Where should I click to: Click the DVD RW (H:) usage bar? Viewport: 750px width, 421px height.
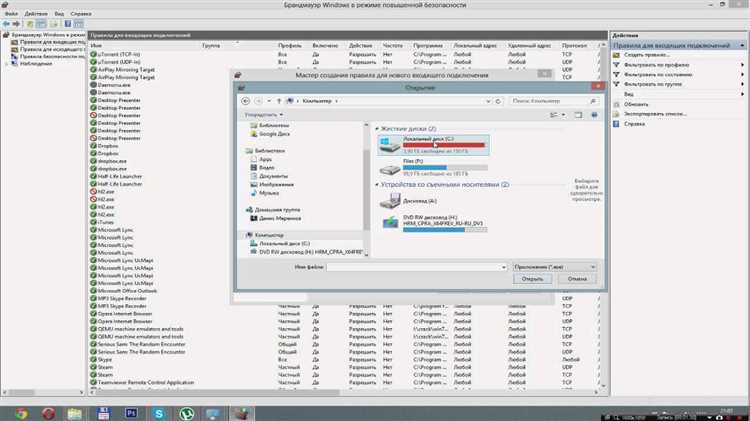(445, 230)
